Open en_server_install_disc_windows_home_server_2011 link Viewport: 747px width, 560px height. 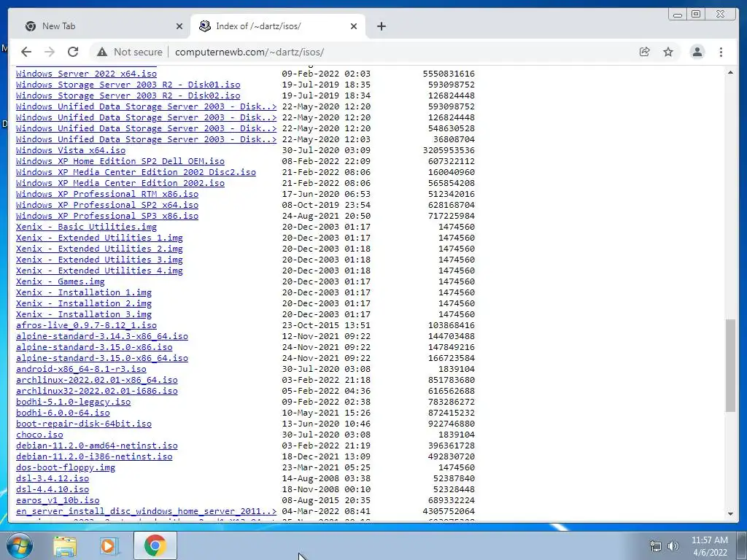coord(146,512)
